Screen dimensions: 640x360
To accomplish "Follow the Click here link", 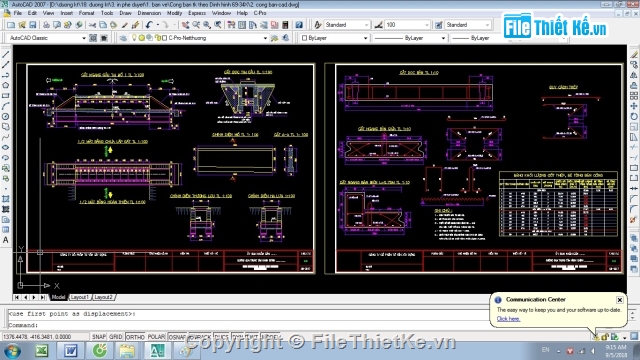I will (508, 319).
